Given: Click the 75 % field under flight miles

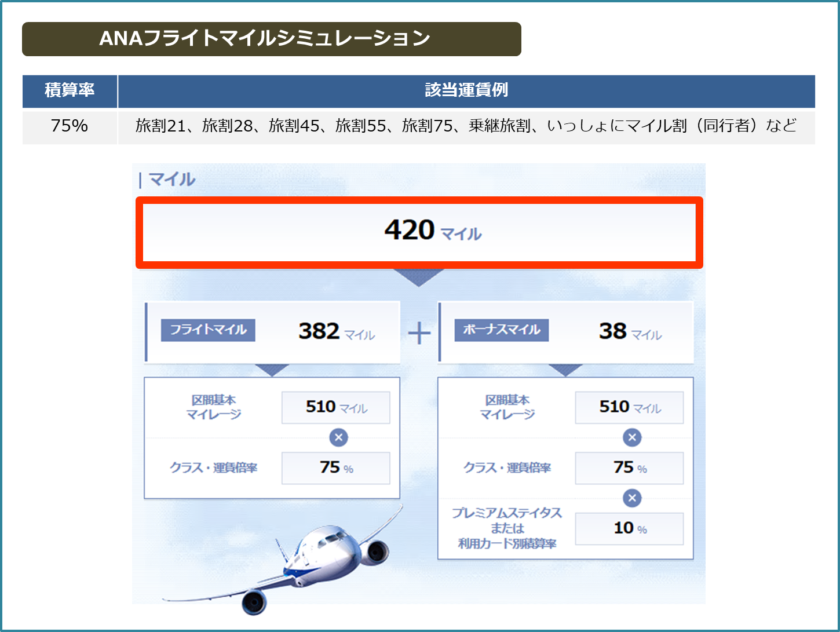Looking at the screenshot, I should click(x=336, y=467).
